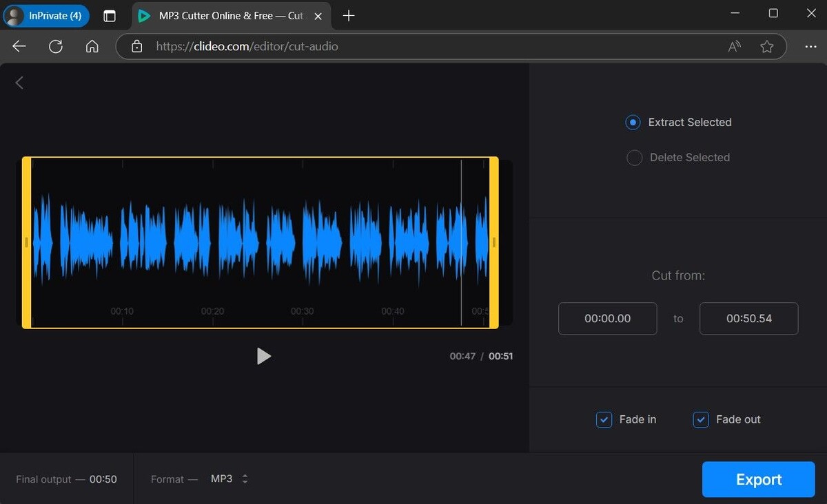Refresh the page

pos(56,46)
